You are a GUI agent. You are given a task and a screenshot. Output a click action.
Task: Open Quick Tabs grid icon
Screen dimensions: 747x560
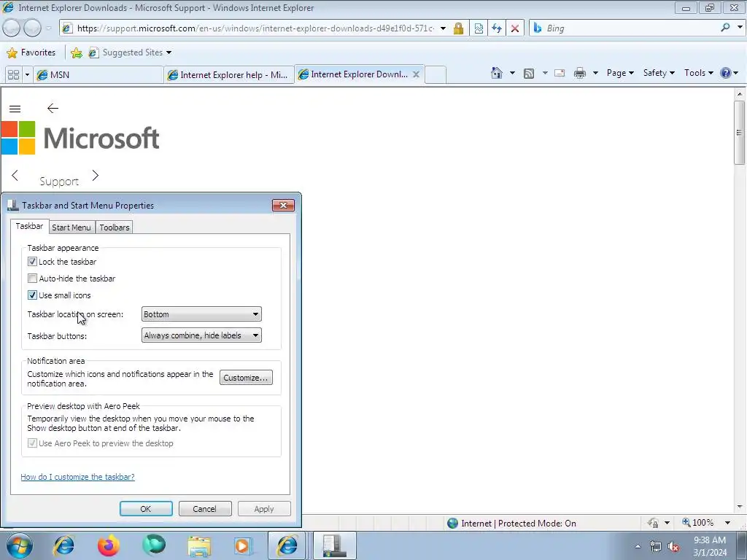pos(13,75)
